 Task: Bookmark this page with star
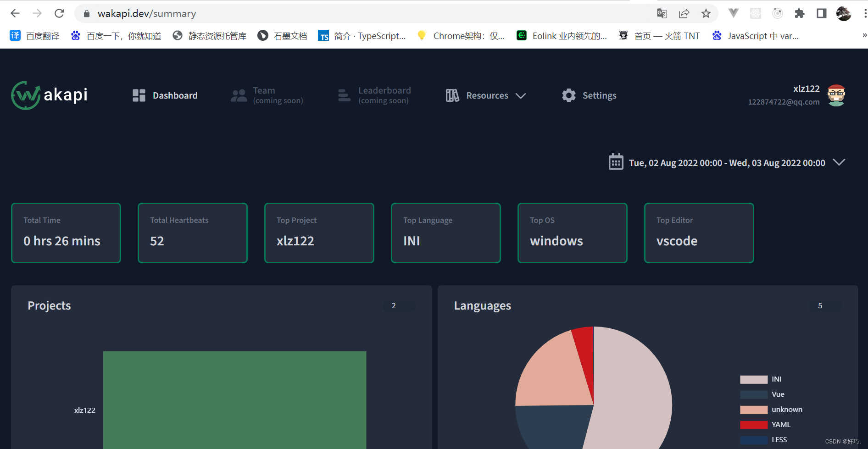coord(706,13)
